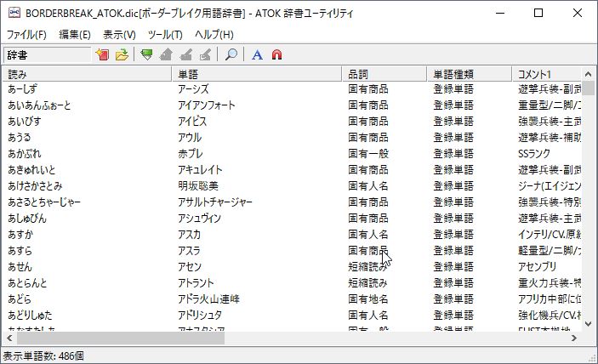Select the あどら reading entry
The width and height of the screenshot is (598, 364).
(20, 299)
